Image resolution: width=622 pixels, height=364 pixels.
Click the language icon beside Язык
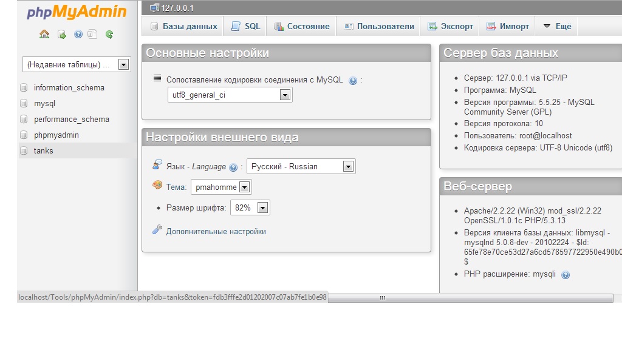[157, 164]
